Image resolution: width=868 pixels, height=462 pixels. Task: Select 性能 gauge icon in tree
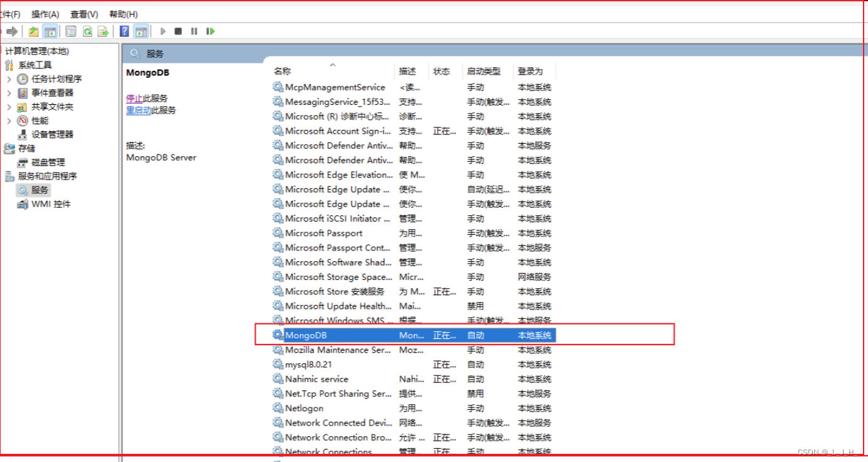pyautogui.click(x=23, y=121)
